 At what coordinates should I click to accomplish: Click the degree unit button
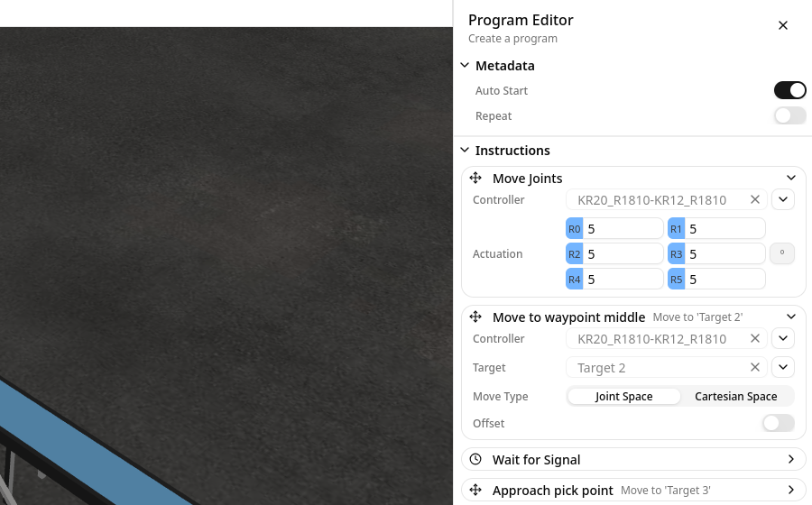coord(782,254)
